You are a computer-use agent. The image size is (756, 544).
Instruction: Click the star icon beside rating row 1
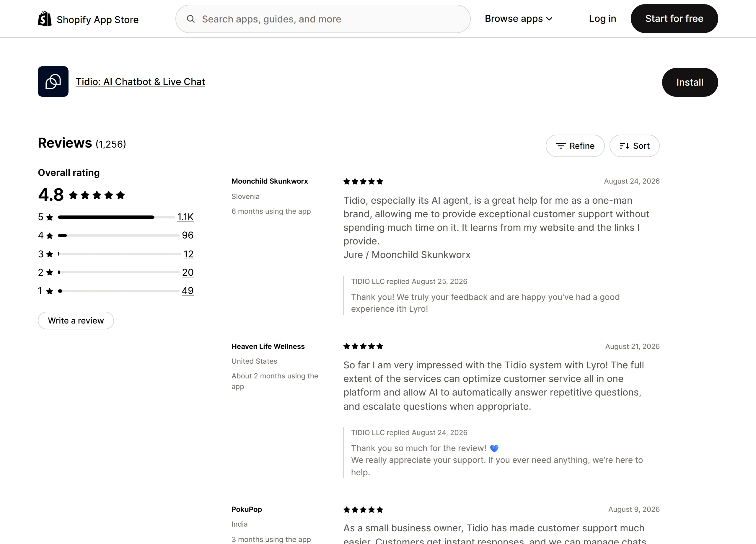pyautogui.click(x=50, y=292)
